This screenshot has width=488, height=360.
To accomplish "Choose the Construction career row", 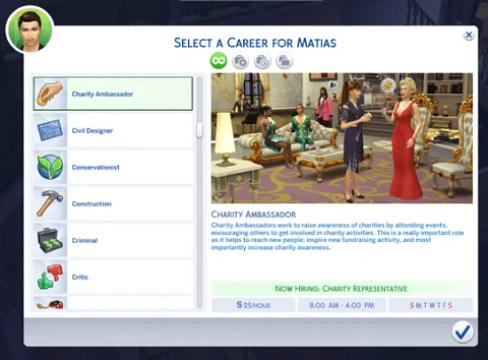I will (x=113, y=204).
